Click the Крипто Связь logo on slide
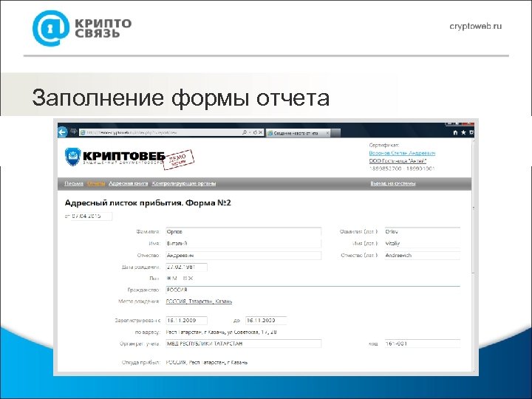532x399 pixels. tap(82, 28)
